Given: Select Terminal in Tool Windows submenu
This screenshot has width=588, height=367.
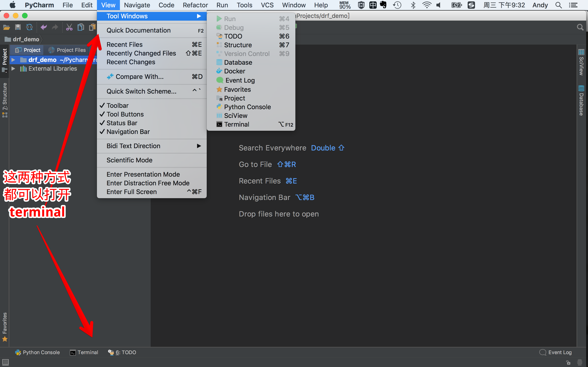Looking at the screenshot, I should [x=236, y=125].
